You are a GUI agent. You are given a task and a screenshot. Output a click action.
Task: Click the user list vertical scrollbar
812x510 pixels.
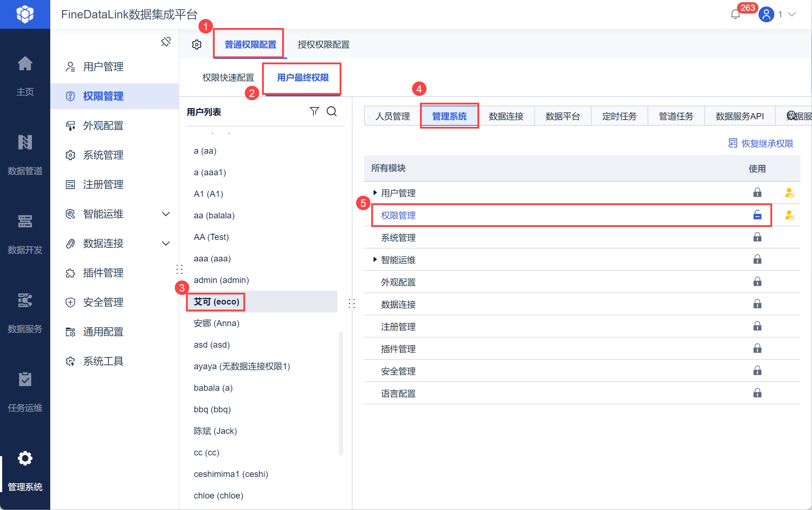coord(341,393)
